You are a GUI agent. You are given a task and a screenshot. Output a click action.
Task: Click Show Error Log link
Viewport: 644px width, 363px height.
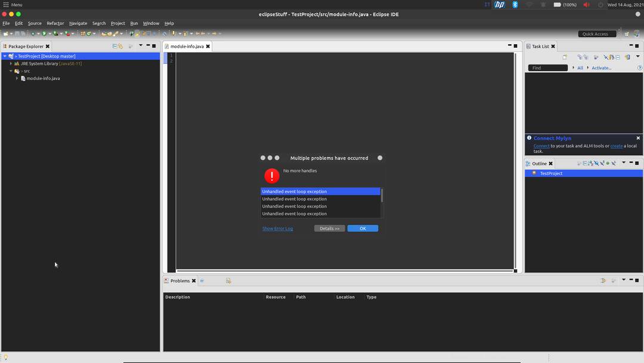[278, 229]
